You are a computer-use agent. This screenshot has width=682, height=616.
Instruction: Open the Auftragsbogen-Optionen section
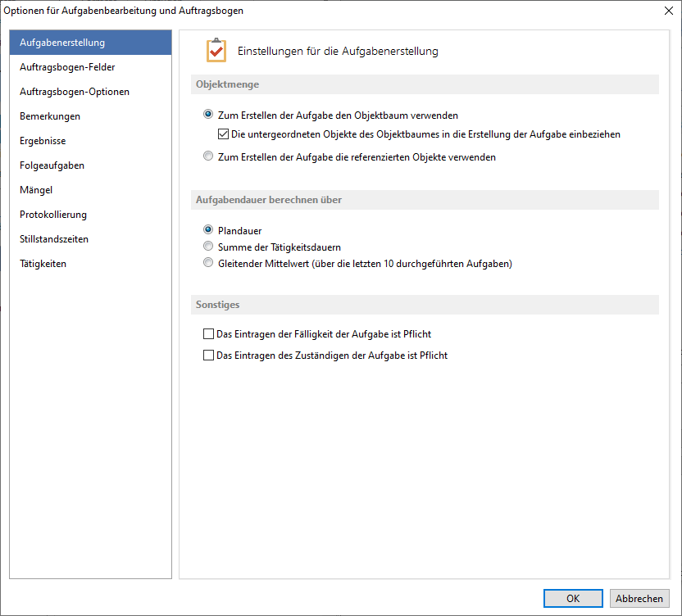point(90,92)
